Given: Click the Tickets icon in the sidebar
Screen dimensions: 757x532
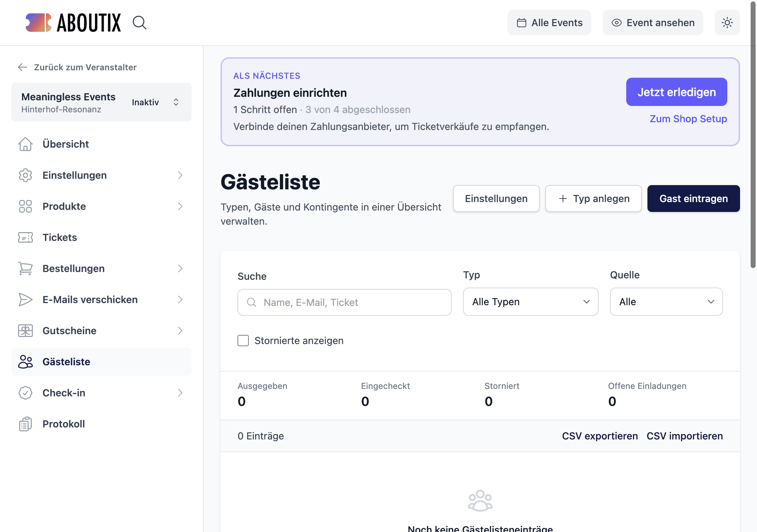Looking at the screenshot, I should coord(25,237).
